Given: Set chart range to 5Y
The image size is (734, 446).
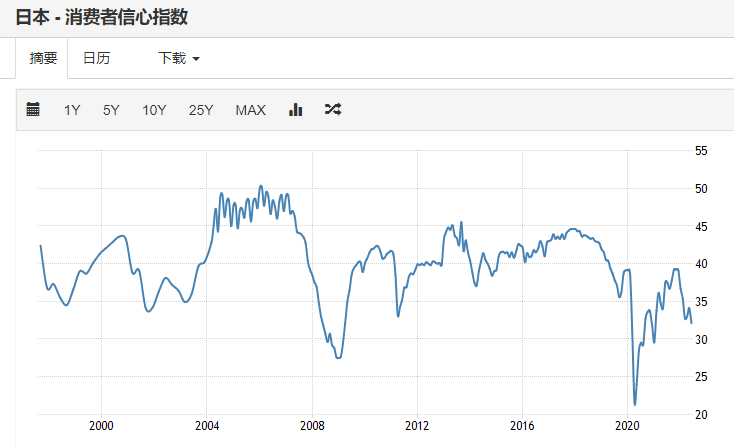Looking at the screenshot, I should (x=111, y=110).
